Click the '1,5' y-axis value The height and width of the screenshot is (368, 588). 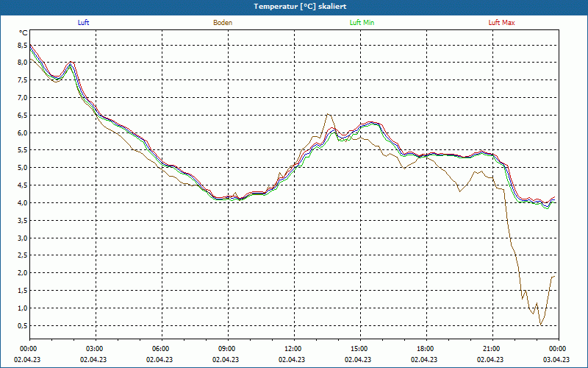23,291
